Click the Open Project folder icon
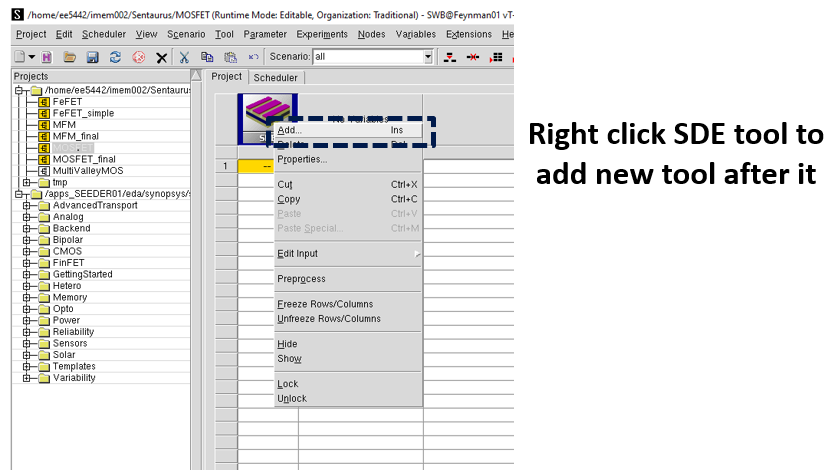 tap(70, 57)
